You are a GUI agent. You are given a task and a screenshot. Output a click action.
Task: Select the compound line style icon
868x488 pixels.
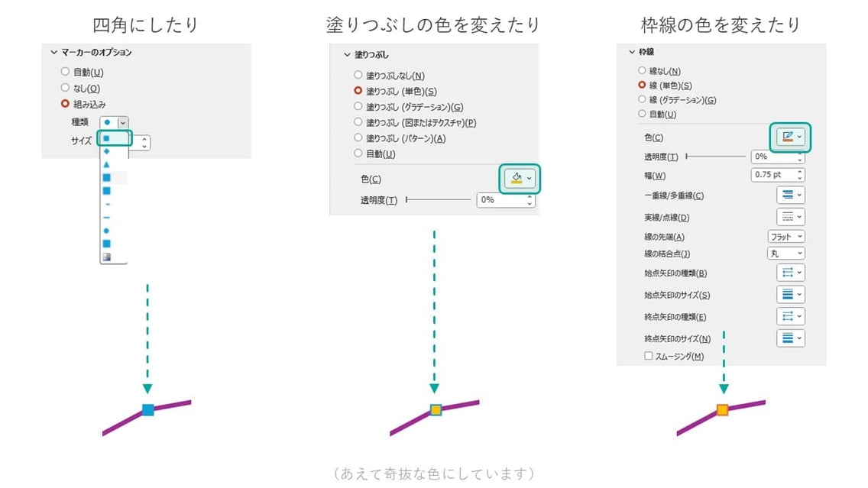pyautogui.click(x=790, y=195)
